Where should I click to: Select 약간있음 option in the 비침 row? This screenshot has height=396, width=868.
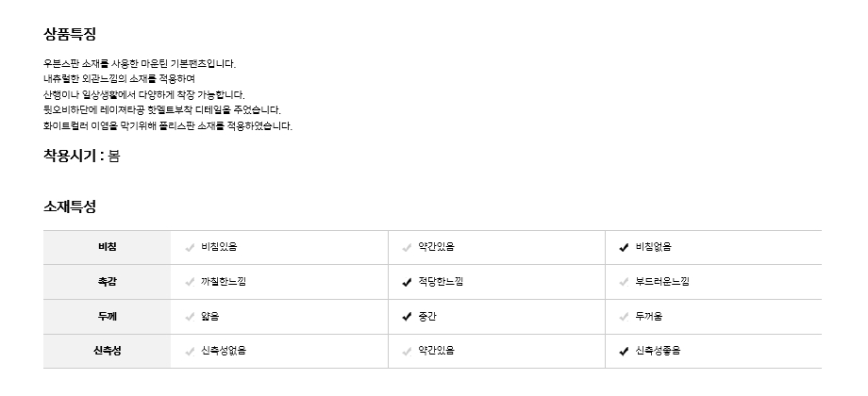436,247
